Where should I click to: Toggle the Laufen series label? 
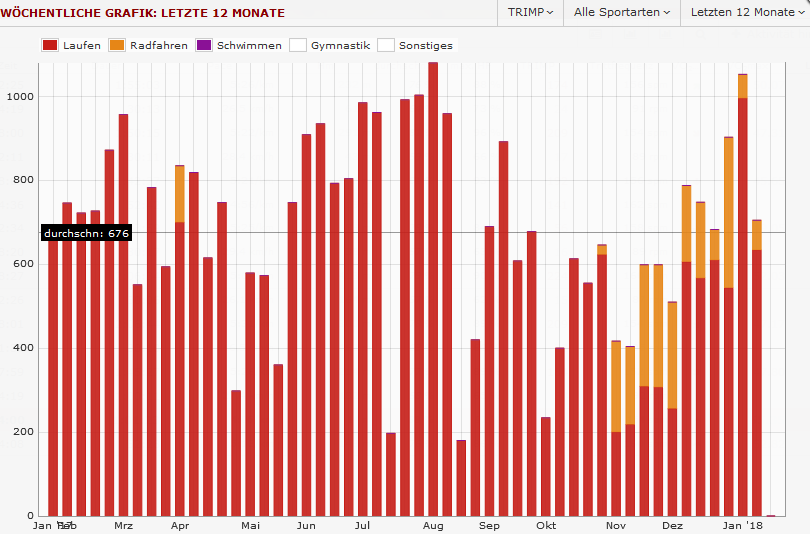[82, 45]
